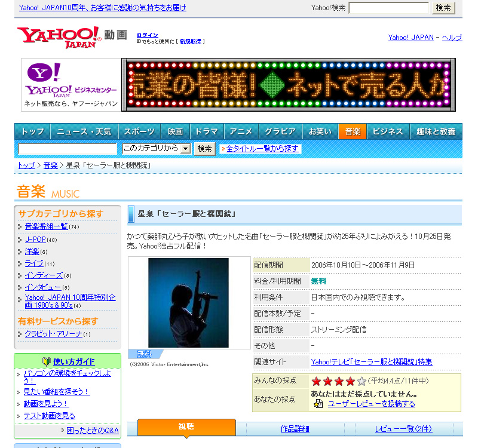Open the 使い方ガイド link

(73, 362)
